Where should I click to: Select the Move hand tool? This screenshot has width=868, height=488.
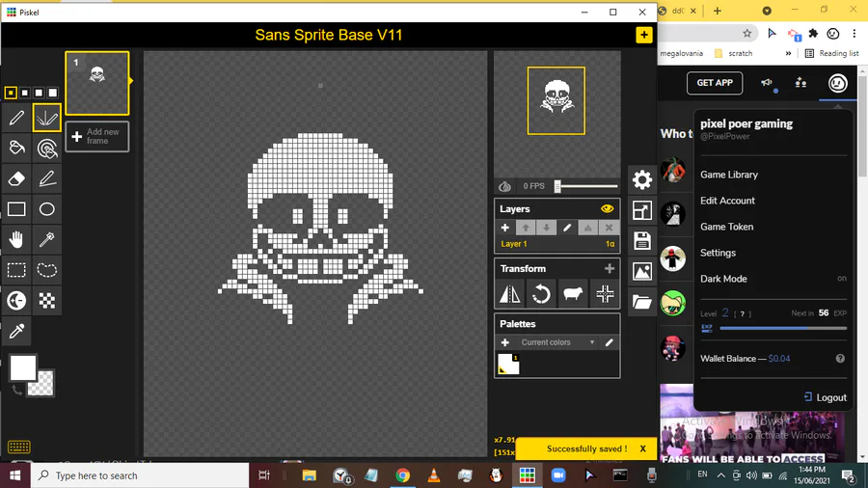pos(16,239)
